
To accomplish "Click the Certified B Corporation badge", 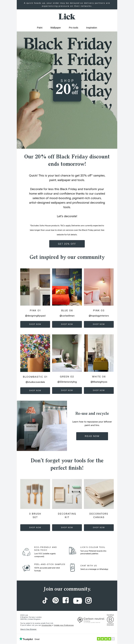I will tap(110, 620).
